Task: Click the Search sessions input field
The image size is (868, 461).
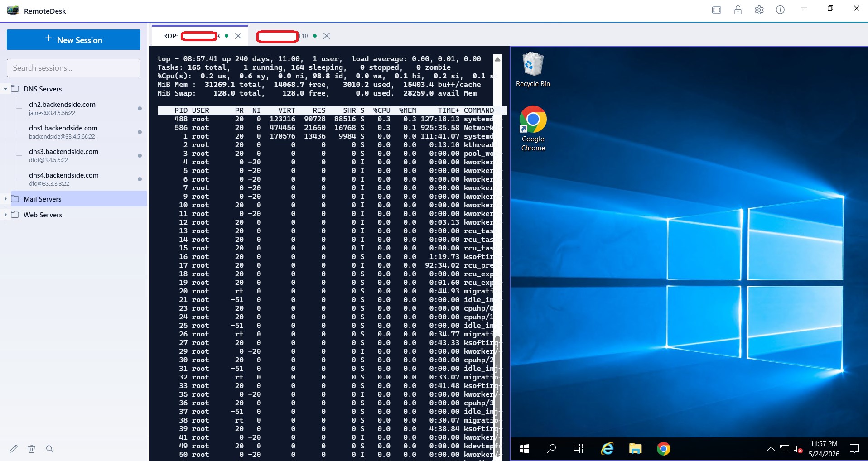Action: point(73,68)
